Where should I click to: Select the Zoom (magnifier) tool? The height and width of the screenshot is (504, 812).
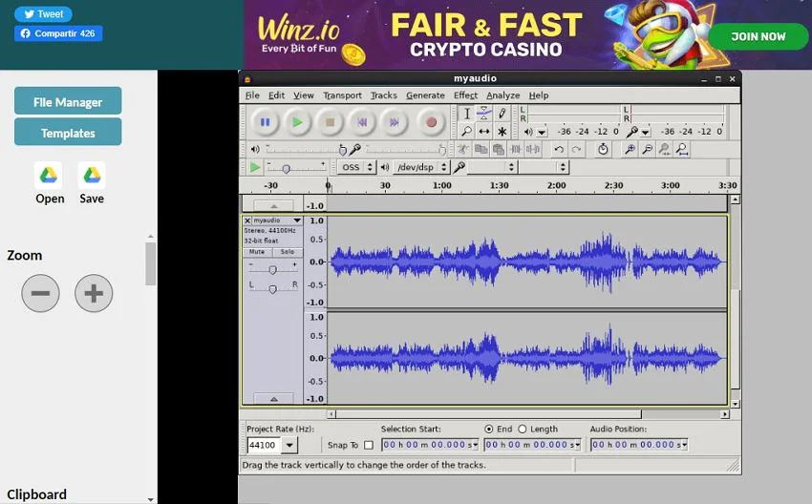[466, 132]
